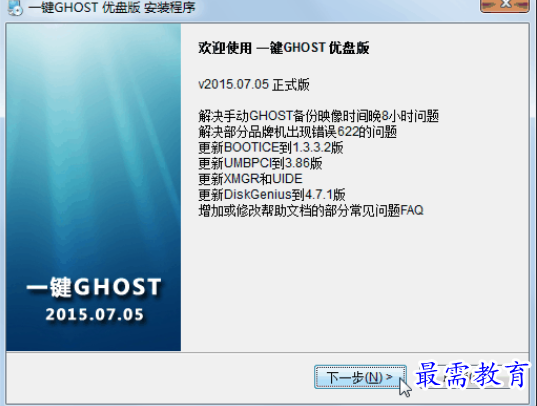
Task: Click line 更新XMGR和UIDE
Action: (x=250, y=179)
